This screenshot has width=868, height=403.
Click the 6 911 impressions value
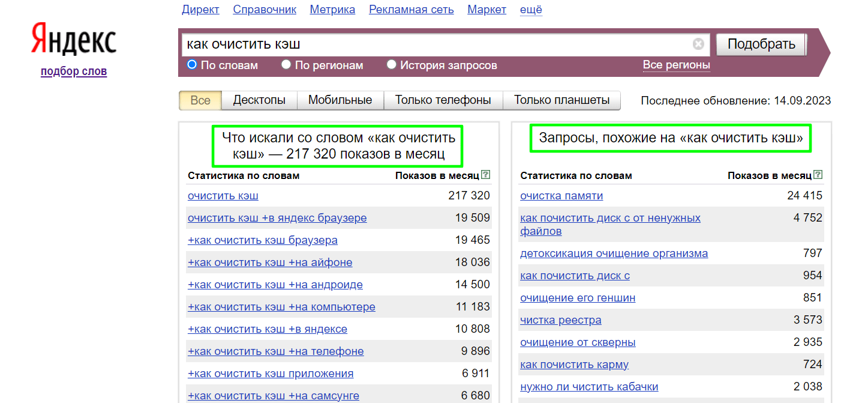(476, 374)
